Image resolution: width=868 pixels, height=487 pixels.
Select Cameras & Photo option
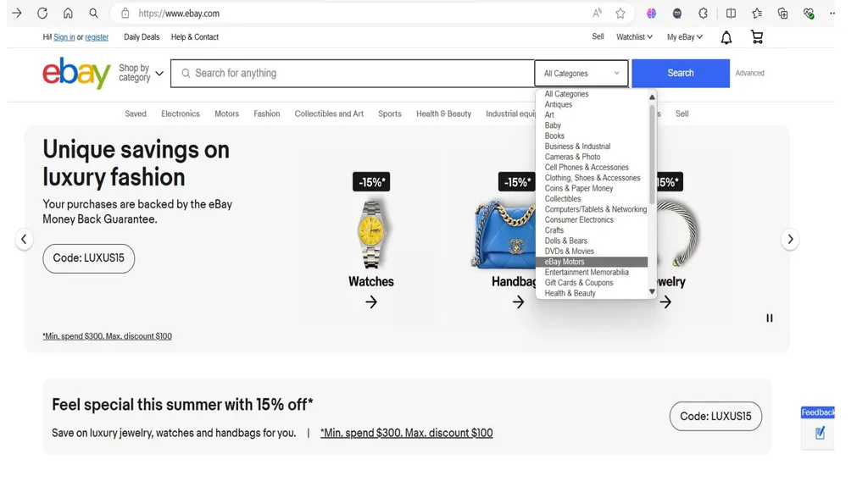tap(572, 158)
